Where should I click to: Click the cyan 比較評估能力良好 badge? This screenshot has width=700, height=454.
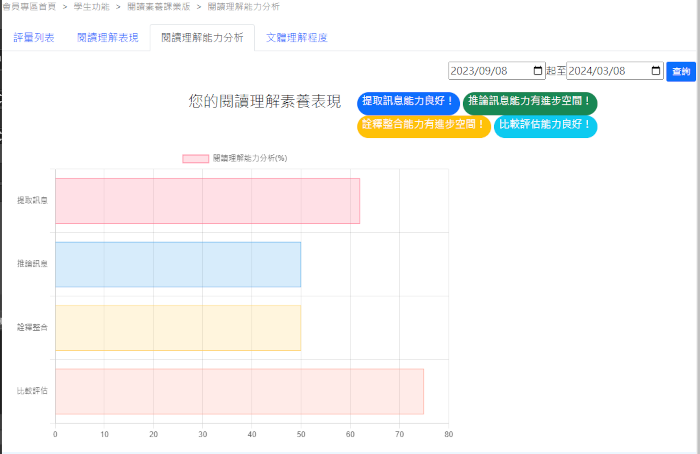pyautogui.click(x=546, y=125)
